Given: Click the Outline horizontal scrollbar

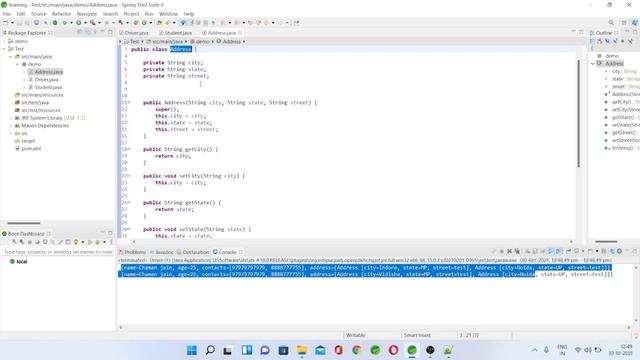Looking at the screenshot, I should click(x=606, y=242).
